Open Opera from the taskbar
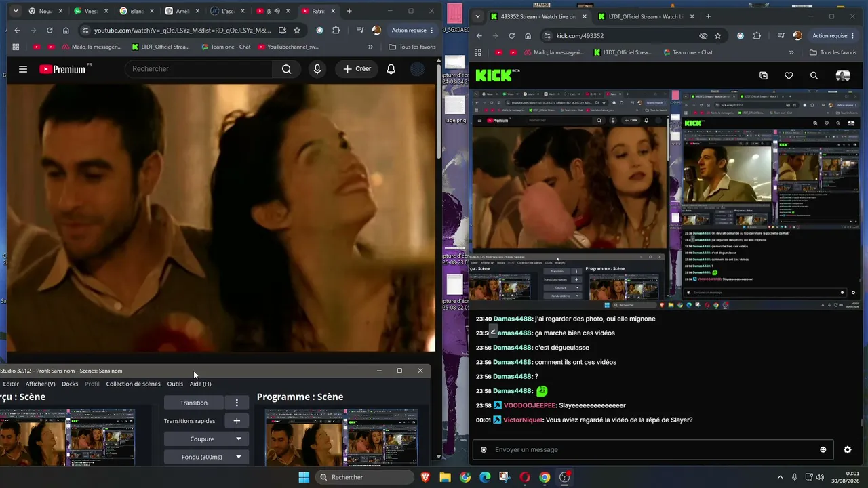 [x=525, y=477]
